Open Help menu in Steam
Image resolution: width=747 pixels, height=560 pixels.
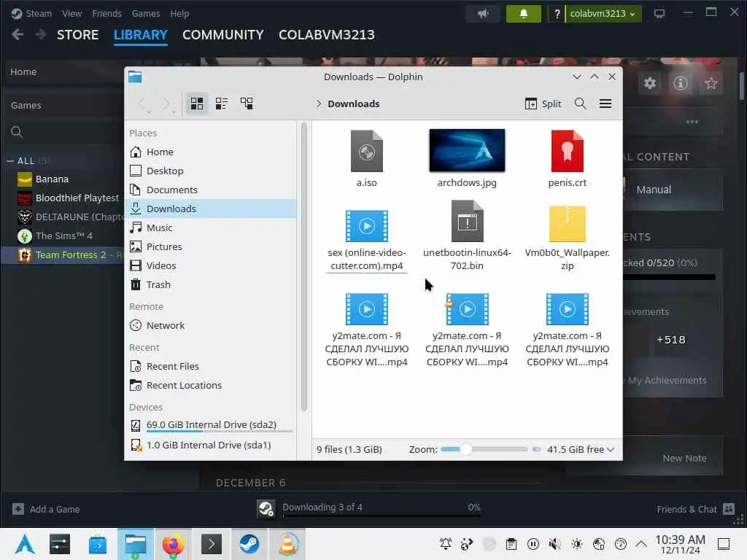179,13
